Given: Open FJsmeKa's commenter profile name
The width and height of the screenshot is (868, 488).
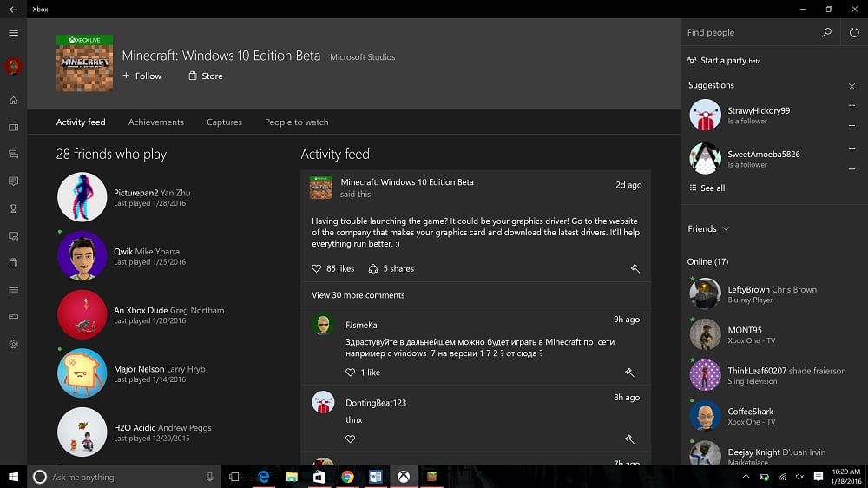Looking at the screenshot, I should click(361, 325).
